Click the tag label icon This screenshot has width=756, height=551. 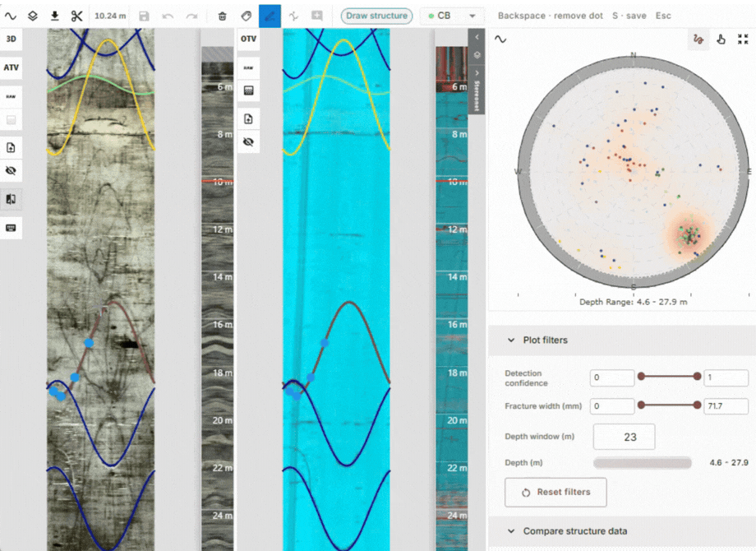click(x=246, y=16)
